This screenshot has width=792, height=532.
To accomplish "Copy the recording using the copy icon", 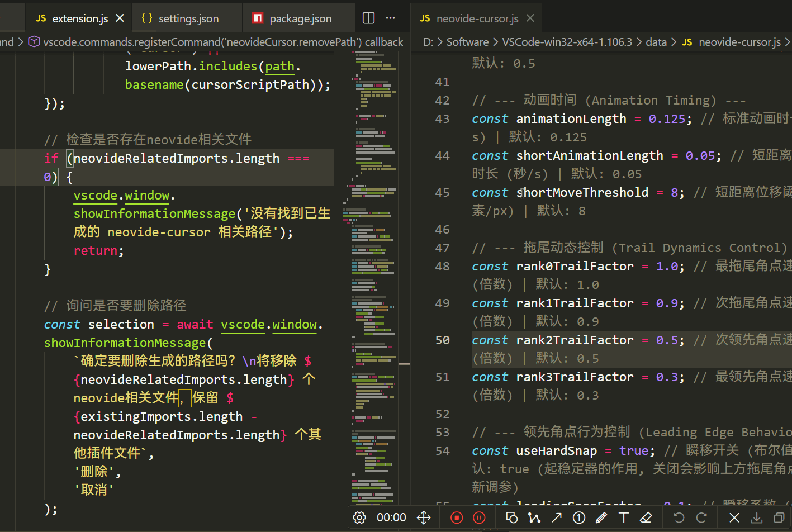I will click(x=780, y=517).
